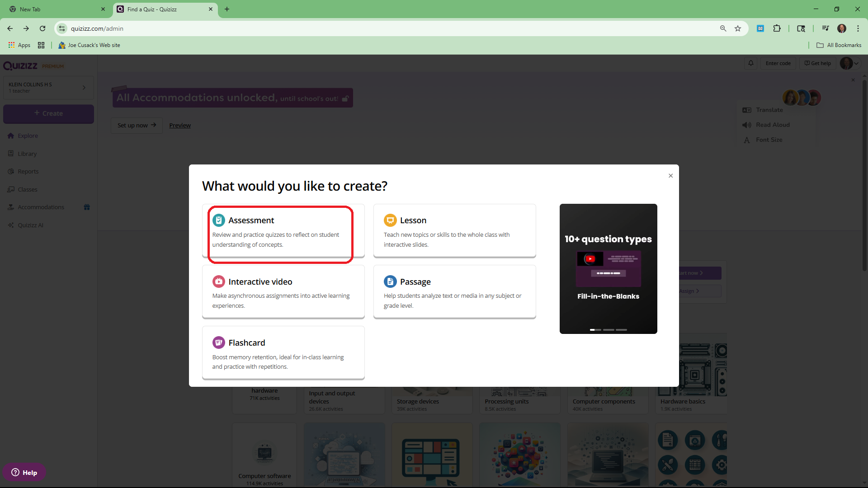
Task: Switch to the New Tab tab
Action: tap(54, 9)
